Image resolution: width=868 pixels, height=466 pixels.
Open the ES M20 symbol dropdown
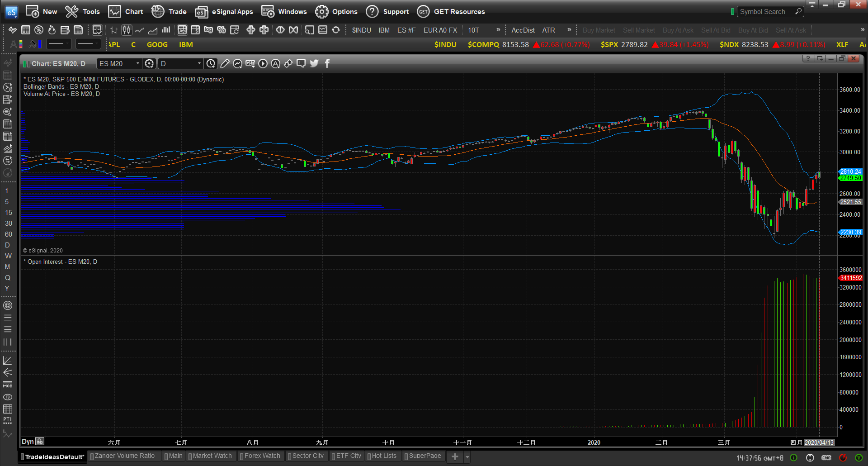(138, 64)
